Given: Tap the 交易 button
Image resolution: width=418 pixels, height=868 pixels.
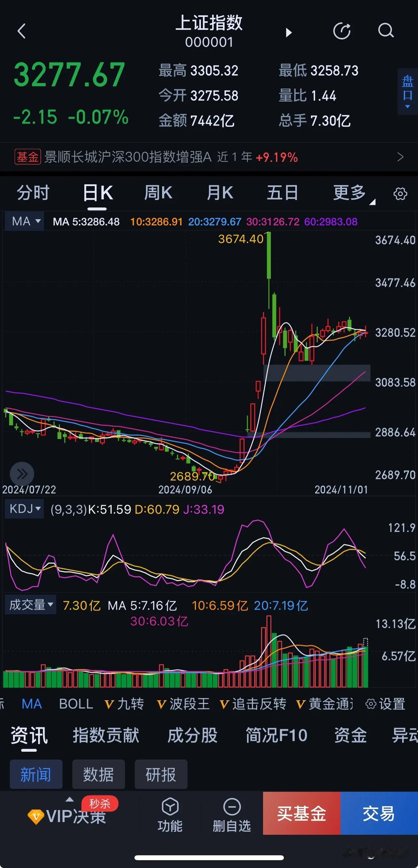Looking at the screenshot, I should (x=379, y=814).
